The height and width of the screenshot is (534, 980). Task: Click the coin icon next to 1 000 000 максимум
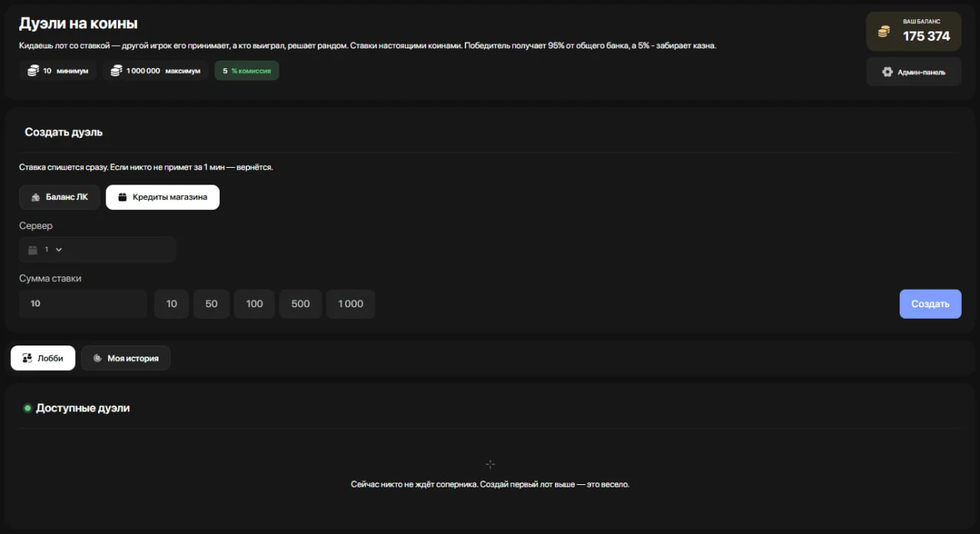tap(116, 70)
